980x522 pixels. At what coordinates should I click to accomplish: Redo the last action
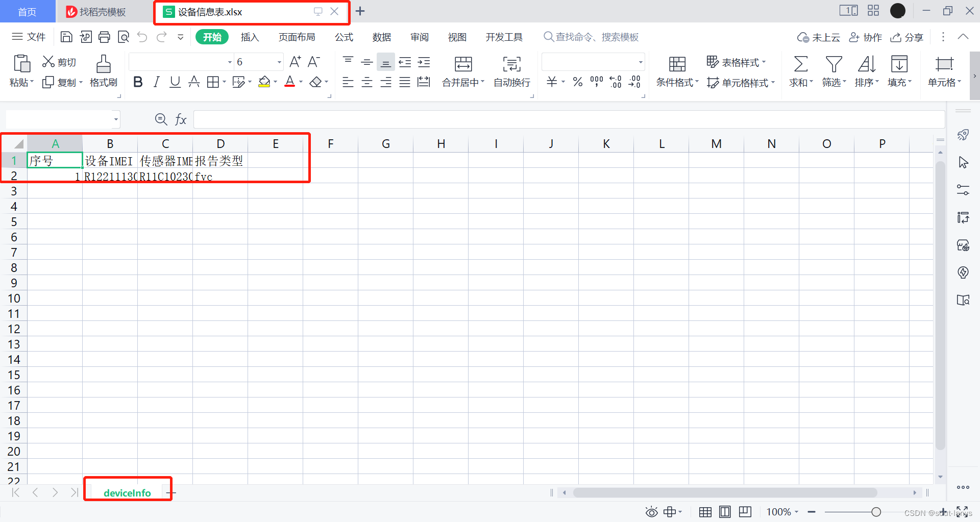coord(162,37)
